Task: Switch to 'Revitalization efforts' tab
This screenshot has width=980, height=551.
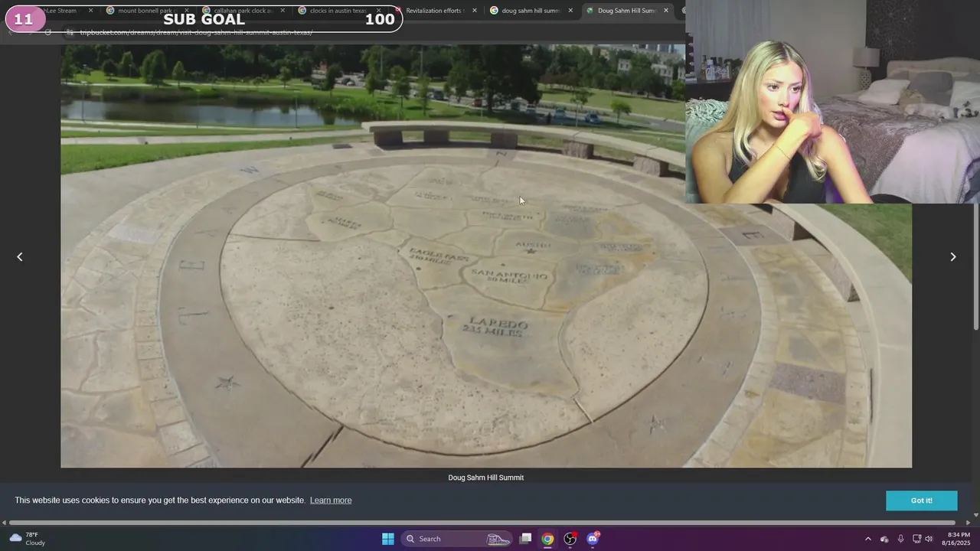Action: coord(433,11)
